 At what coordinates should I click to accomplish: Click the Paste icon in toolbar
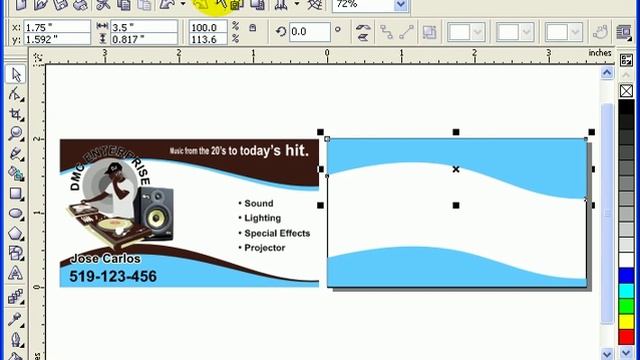(143, 5)
